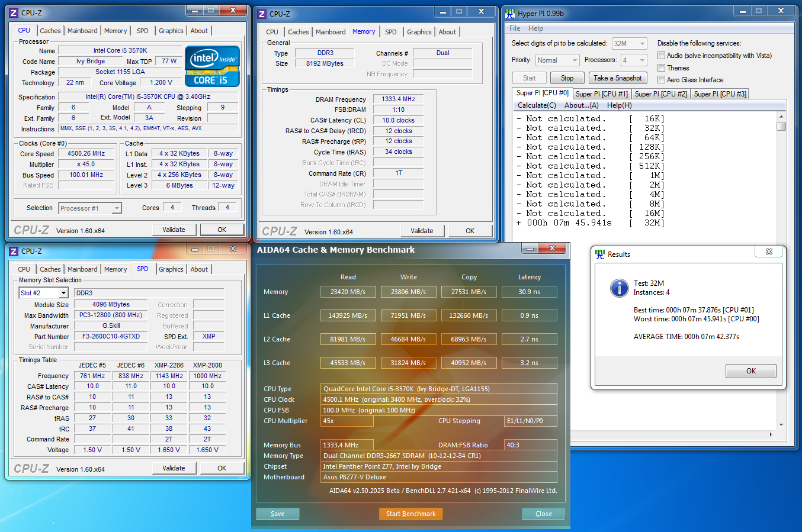Click Validate in CPU-Z SPD window

tap(174, 468)
